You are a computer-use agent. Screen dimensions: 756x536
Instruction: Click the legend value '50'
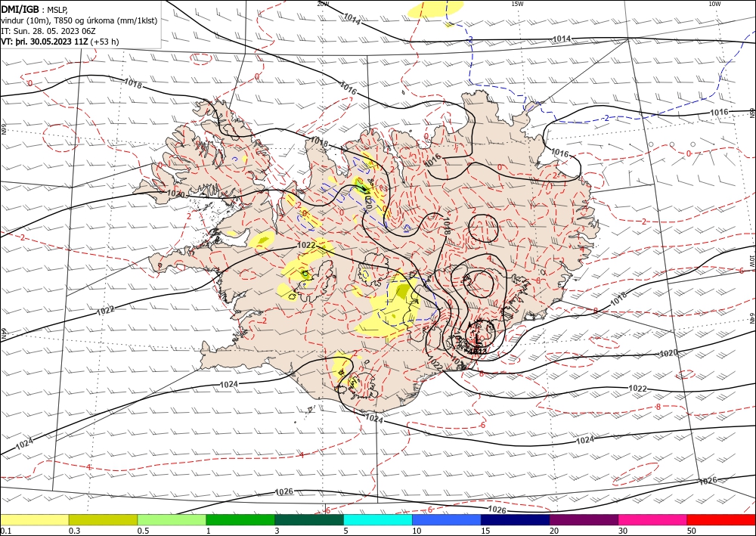click(x=692, y=531)
